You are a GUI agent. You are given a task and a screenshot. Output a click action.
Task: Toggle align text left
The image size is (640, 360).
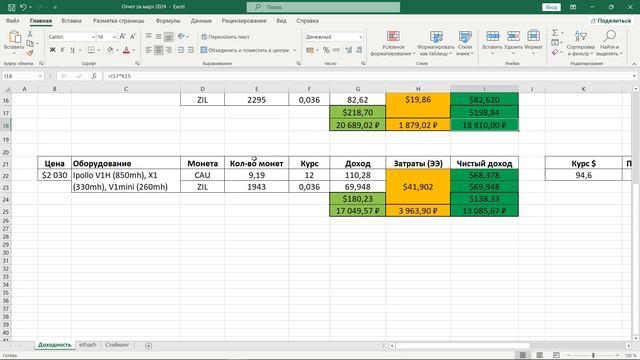pyautogui.click(x=149, y=50)
